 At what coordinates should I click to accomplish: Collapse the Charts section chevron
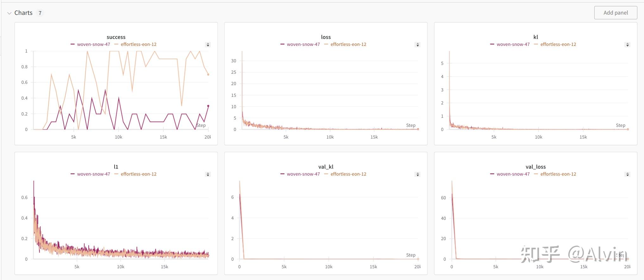[x=9, y=13]
